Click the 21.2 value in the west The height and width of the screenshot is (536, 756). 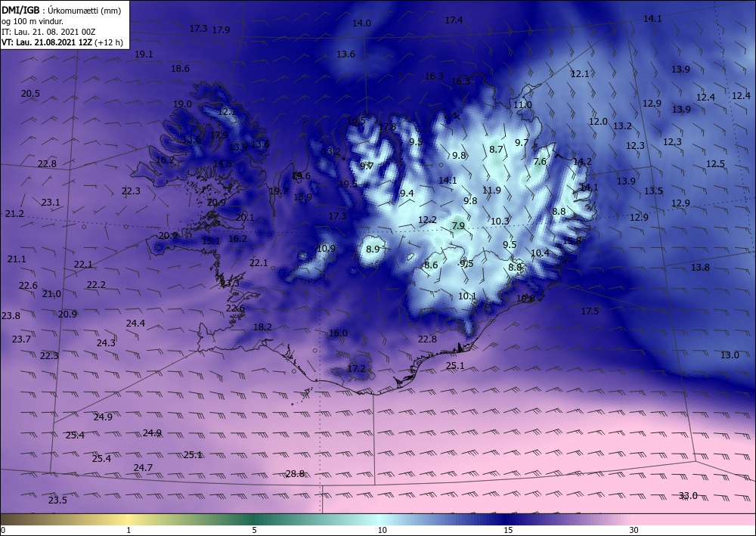click(x=14, y=213)
